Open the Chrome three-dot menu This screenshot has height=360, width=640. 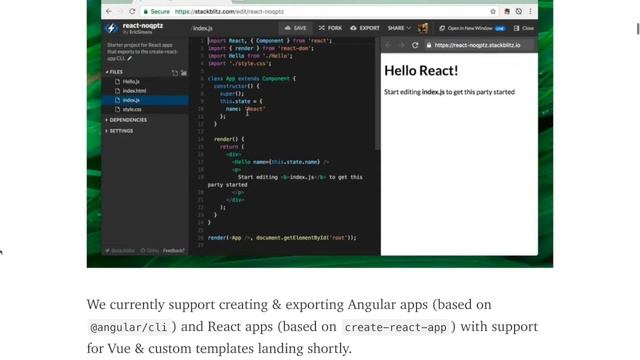(530, 11)
